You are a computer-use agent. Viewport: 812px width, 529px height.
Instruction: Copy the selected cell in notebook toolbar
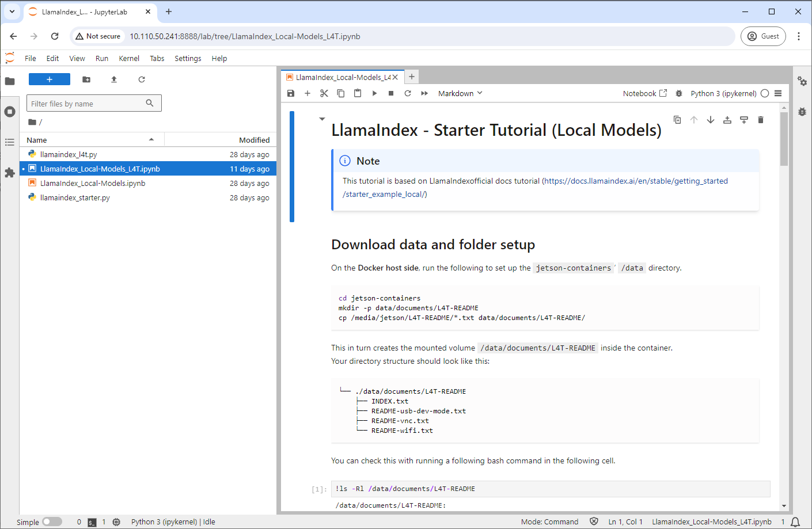(x=341, y=93)
